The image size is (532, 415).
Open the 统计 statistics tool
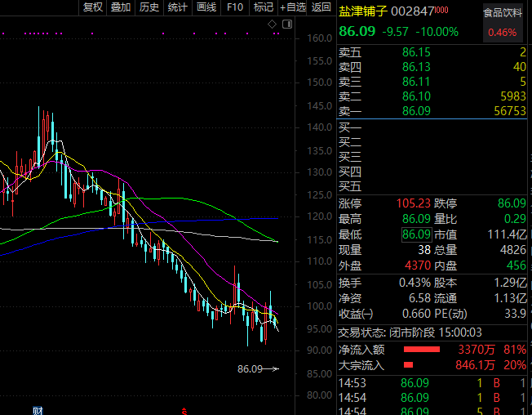click(x=177, y=7)
